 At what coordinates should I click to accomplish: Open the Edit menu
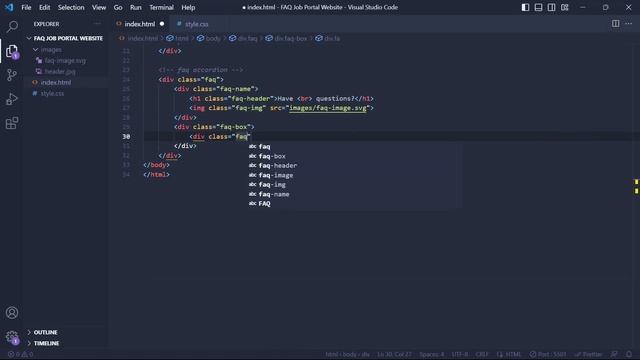(x=44, y=7)
